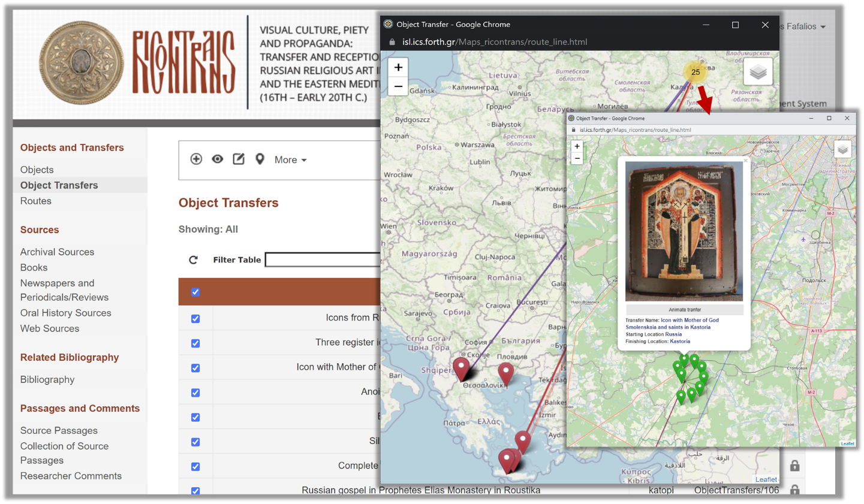864x504 pixels.
Task: Uncheck the 'Sil' row checkbox
Action: click(x=195, y=442)
